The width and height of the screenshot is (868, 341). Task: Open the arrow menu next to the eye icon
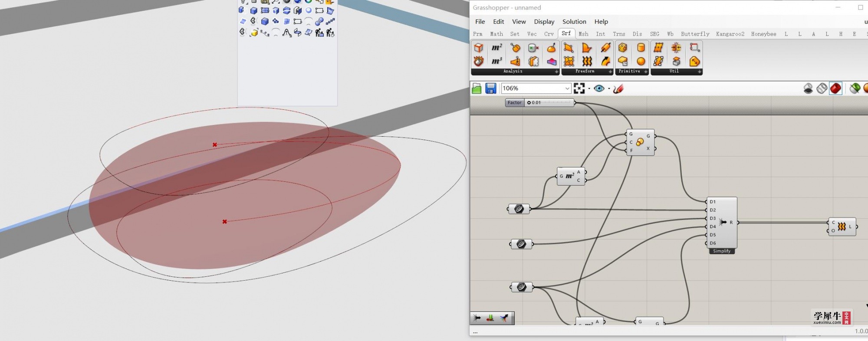pos(609,89)
